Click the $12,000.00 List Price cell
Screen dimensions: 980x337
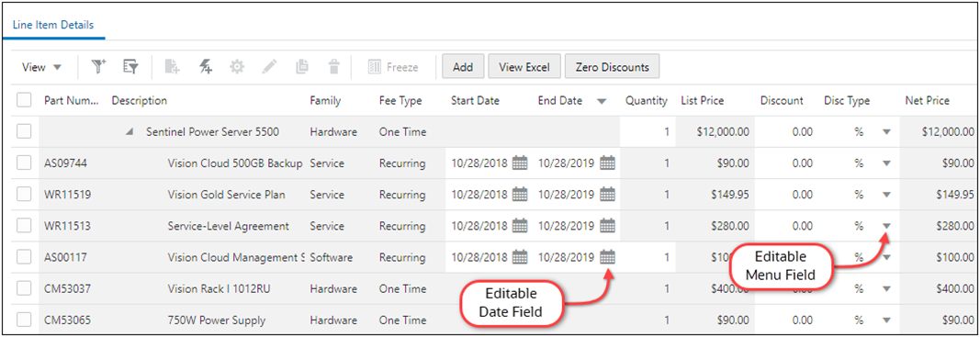click(x=724, y=132)
